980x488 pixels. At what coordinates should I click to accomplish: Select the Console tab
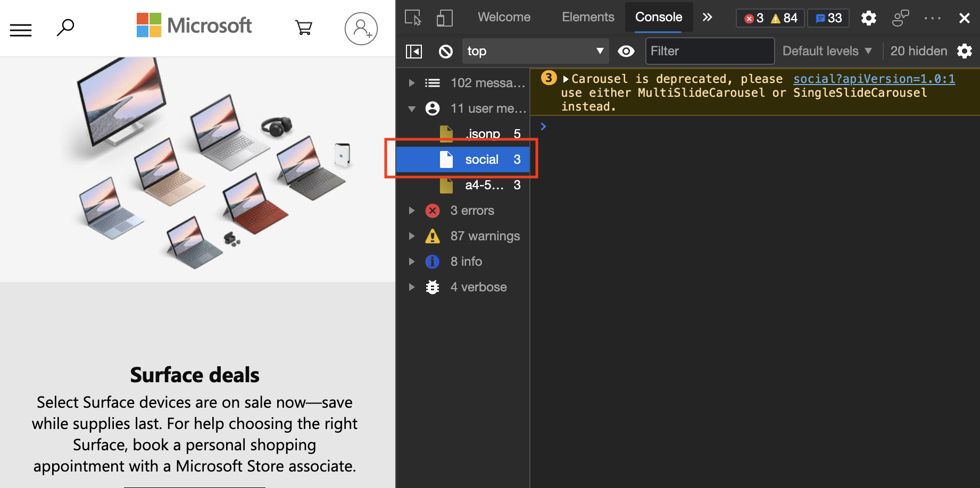coord(659,17)
